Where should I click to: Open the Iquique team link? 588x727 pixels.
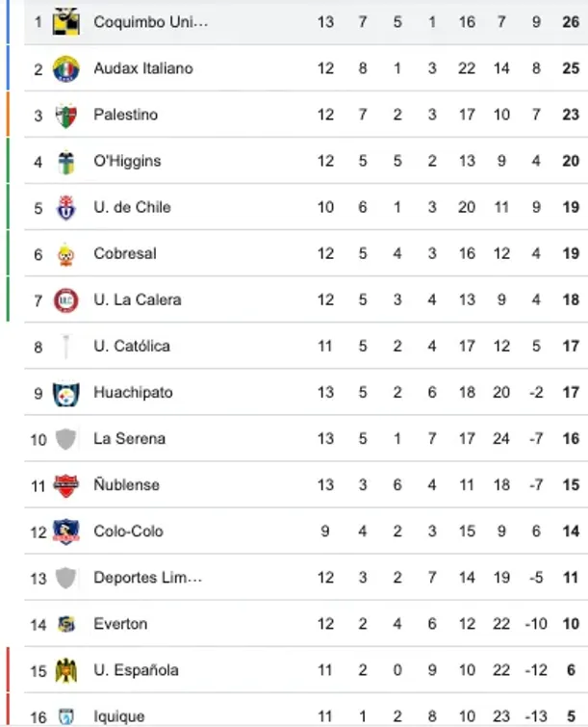(x=118, y=715)
